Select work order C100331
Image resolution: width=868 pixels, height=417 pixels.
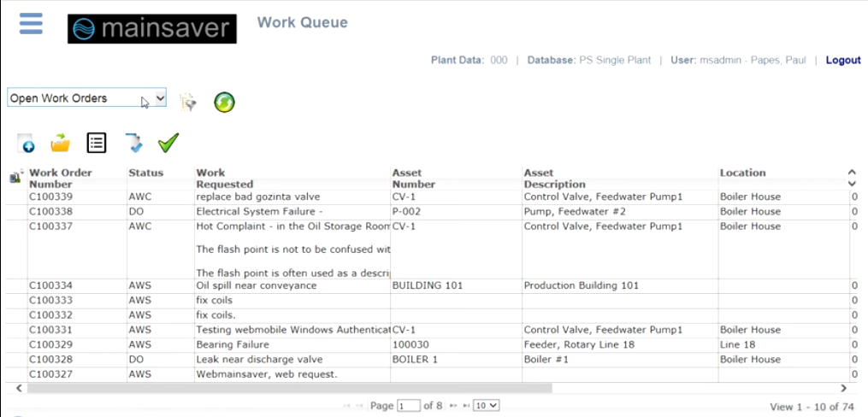51,330
